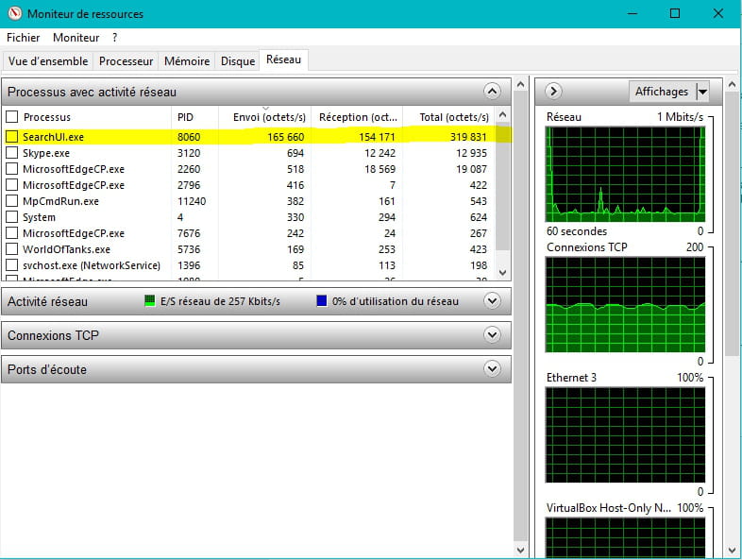Click the blue network utilization indicator square
Image resolution: width=742 pixels, height=560 pixels.
tap(322, 301)
